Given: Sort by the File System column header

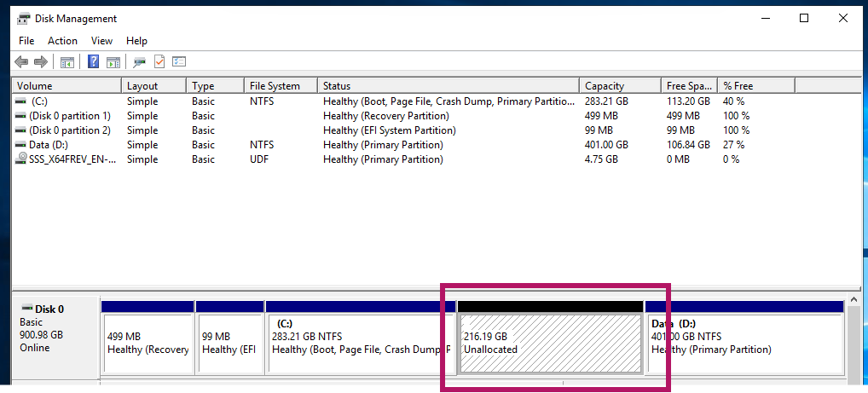Looking at the screenshot, I should tap(281, 86).
